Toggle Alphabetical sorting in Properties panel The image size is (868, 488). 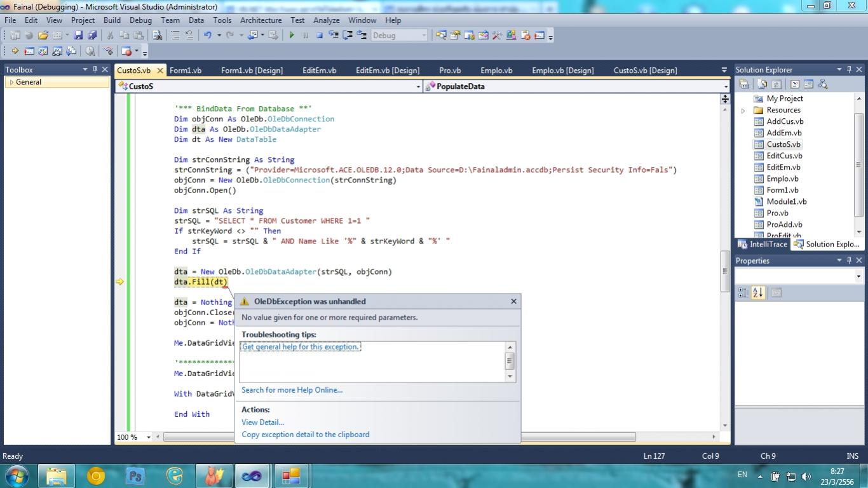(x=757, y=292)
